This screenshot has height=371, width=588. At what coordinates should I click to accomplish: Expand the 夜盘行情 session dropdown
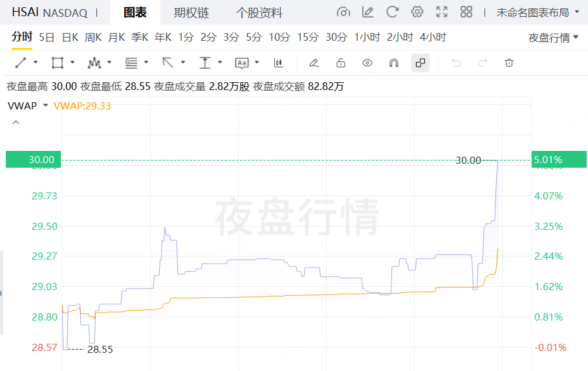(553, 38)
